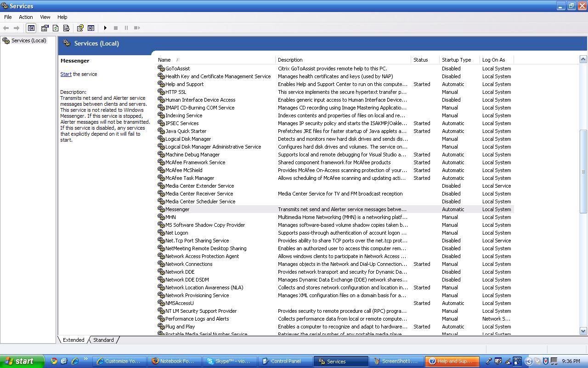Click the gear icon beside Indexing Service
The width and height of the screenshot is (588, 368).
pos(161,115)
